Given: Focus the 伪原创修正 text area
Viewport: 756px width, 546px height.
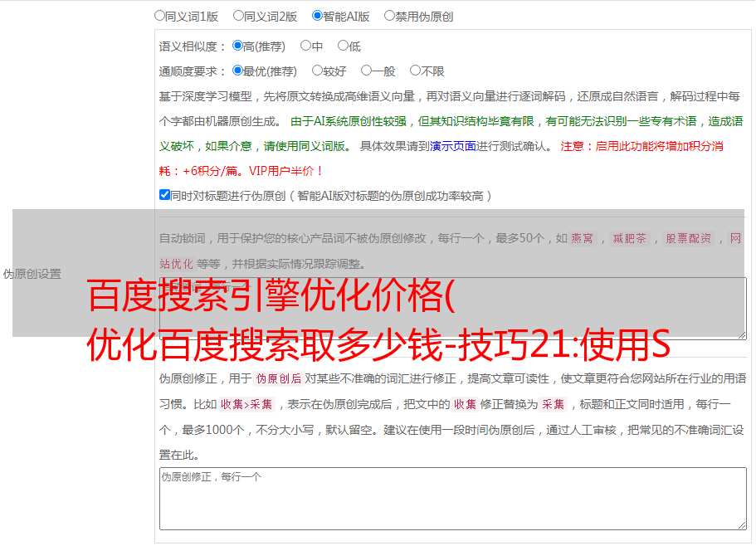Looking at the screenshot, I should (452, 498).
